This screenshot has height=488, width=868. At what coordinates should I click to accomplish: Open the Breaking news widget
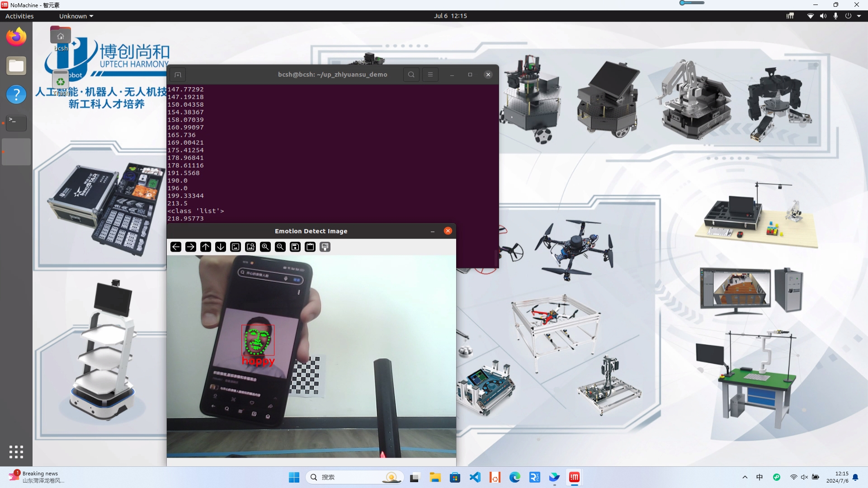pyautogui.click(x=37, y=477)
